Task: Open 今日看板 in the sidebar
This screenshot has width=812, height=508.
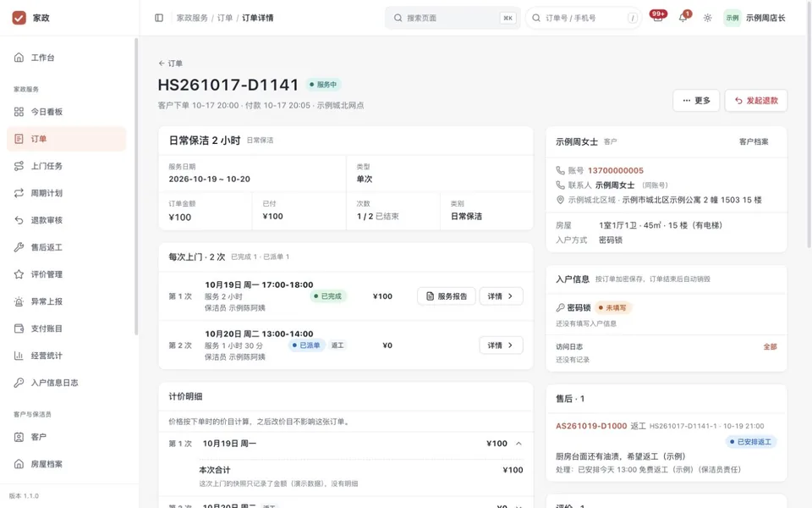Action: [x=66, y=112]
